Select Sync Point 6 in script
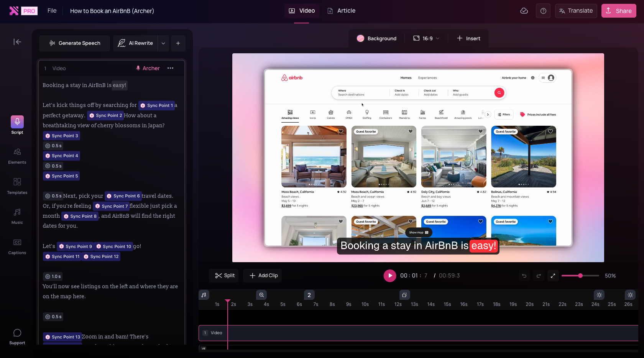 [123, 196]
